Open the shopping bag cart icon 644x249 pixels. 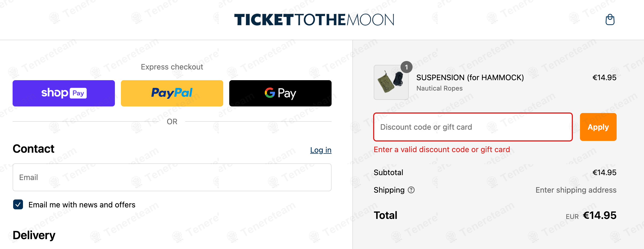tap(610, 20)
